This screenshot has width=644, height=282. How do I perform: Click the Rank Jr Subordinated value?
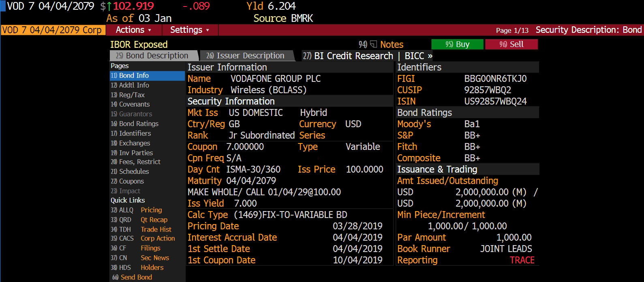(261, 135)
